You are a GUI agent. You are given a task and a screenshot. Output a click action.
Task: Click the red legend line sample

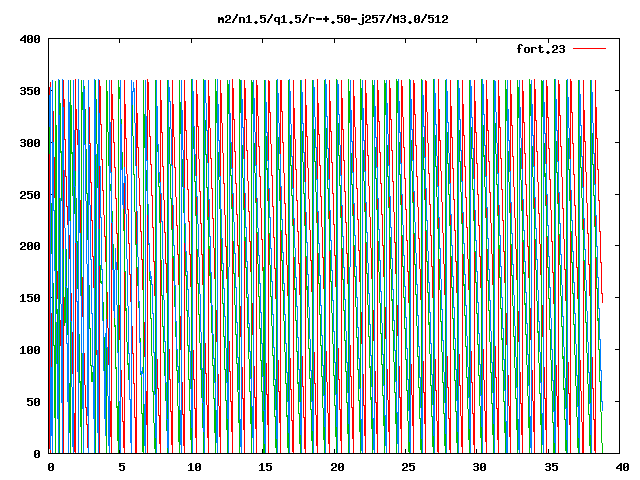click(589, 49)
